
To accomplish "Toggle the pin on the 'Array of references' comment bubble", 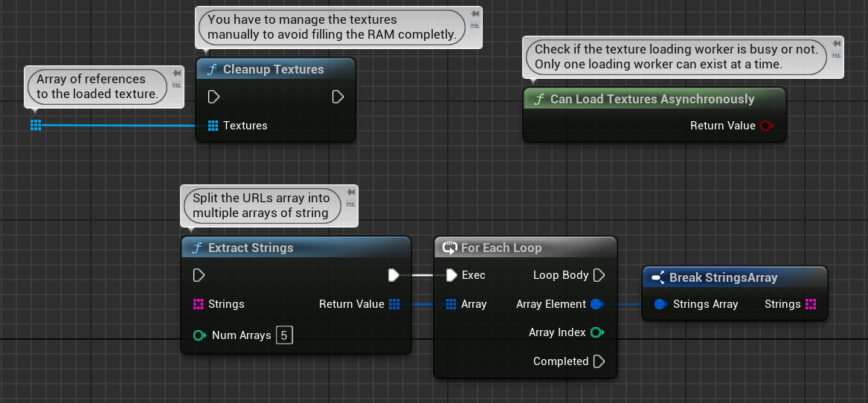I will pyautogui.click(x=176, y=73).
